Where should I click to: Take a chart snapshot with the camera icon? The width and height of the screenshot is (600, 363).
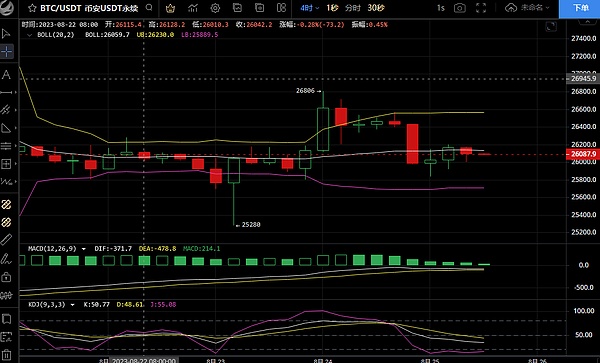click(460, 8)
